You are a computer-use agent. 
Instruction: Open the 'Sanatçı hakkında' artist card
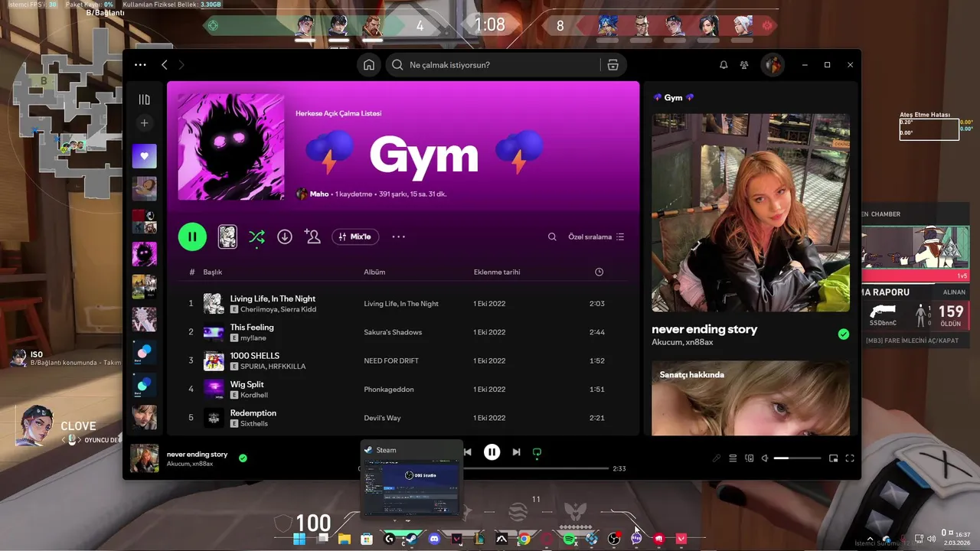click(x=750, y=398)
